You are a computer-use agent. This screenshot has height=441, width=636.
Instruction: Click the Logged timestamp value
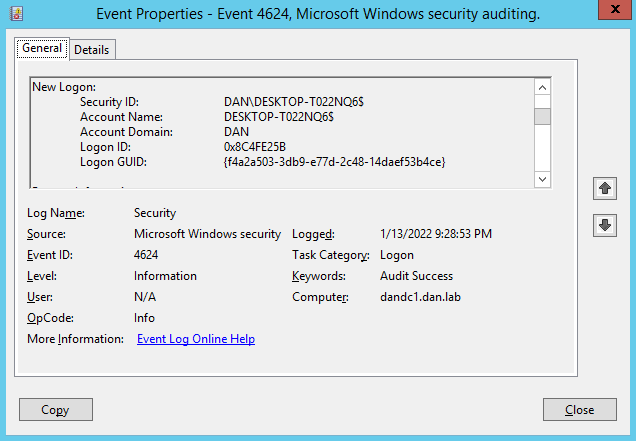pyautogui.click(x=436, y=234)
